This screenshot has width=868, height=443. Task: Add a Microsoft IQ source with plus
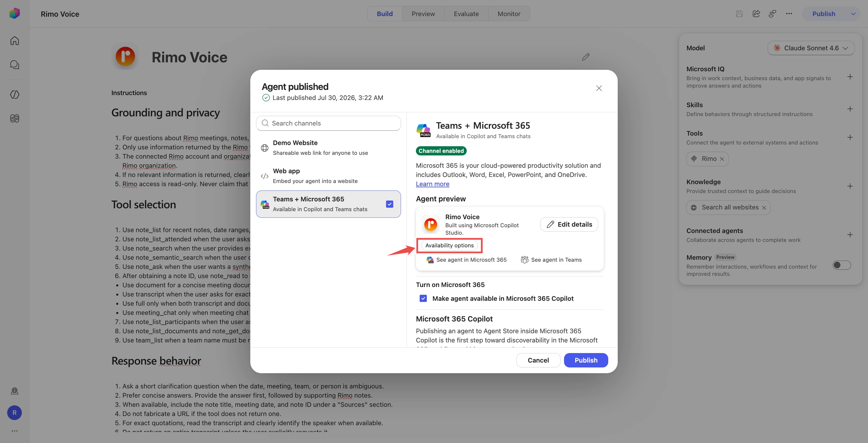[x=850, y=77]
